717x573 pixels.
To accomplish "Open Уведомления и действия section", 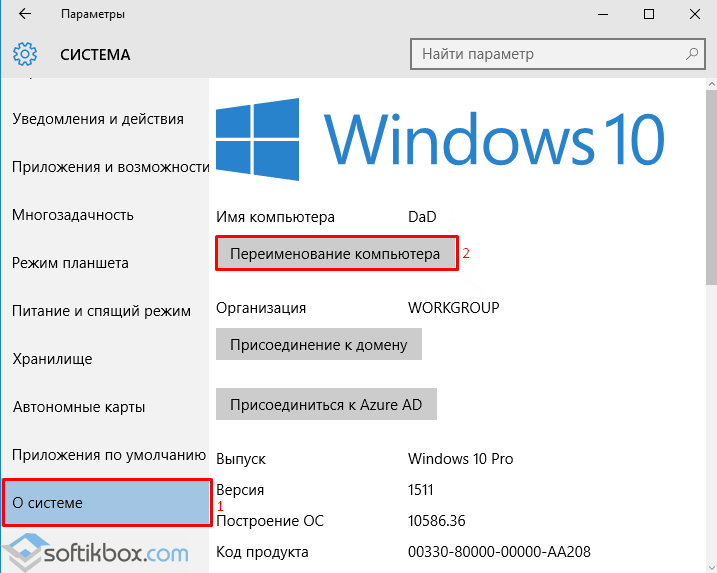I will pyautogui.click(x=98, y=119).
